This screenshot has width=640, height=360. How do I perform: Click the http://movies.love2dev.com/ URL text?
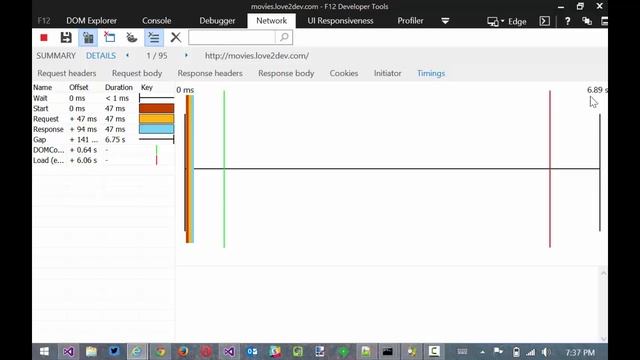[x=257, y=56]
